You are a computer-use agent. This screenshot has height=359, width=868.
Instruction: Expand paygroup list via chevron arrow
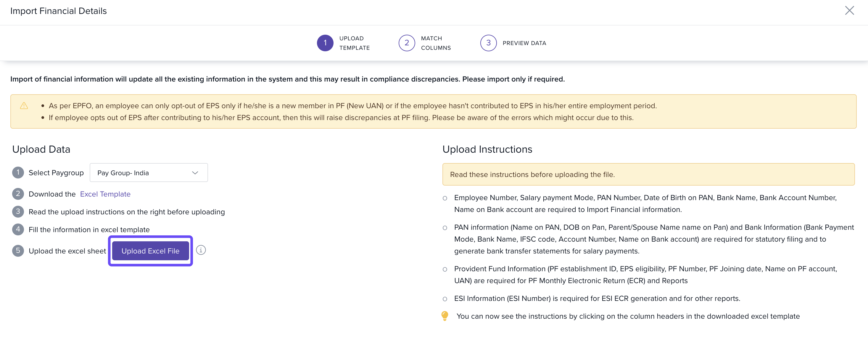[195, 173]
